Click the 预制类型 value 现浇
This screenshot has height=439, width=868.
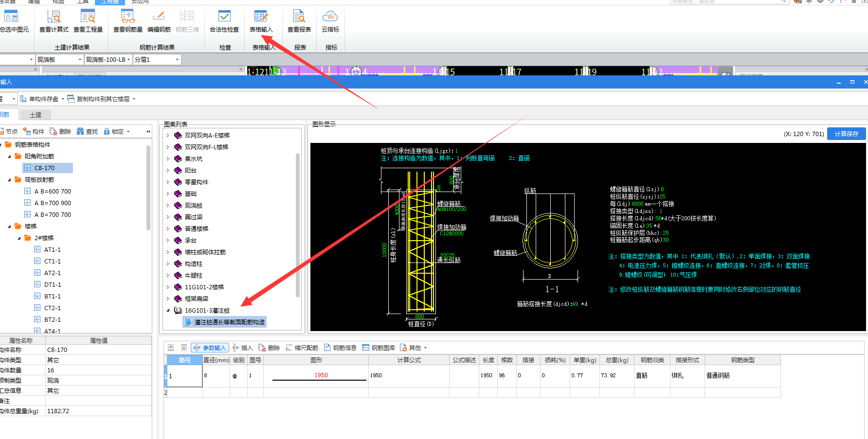pyautogui.click(x=98, y=381)
